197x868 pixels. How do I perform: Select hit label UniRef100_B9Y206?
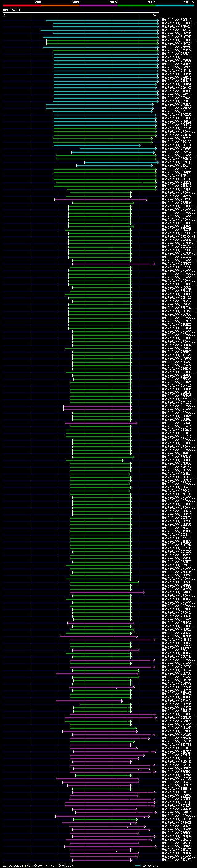click(x=177, y=267)
